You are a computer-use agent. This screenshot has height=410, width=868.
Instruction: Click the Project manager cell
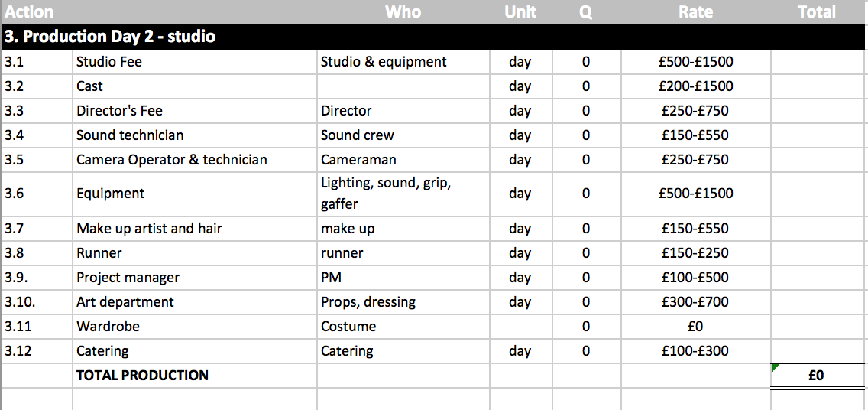tap(195, 278)
